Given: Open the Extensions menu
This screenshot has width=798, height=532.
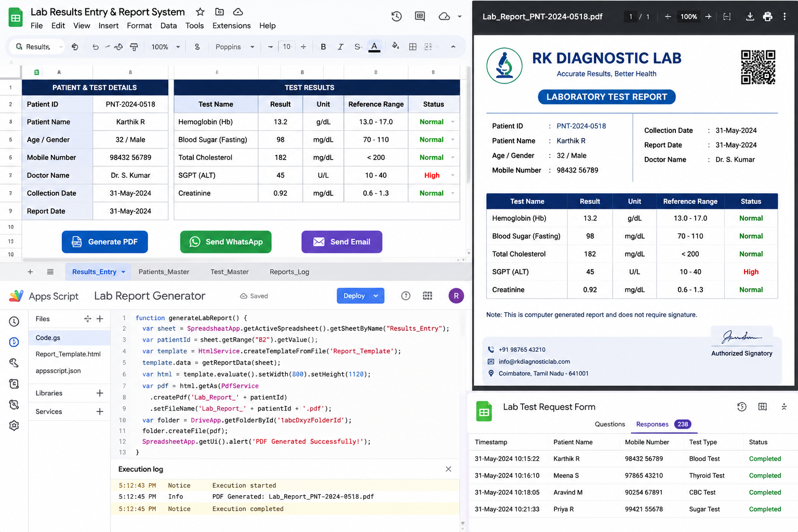Looking at the screenshot, I should (231, 25).
